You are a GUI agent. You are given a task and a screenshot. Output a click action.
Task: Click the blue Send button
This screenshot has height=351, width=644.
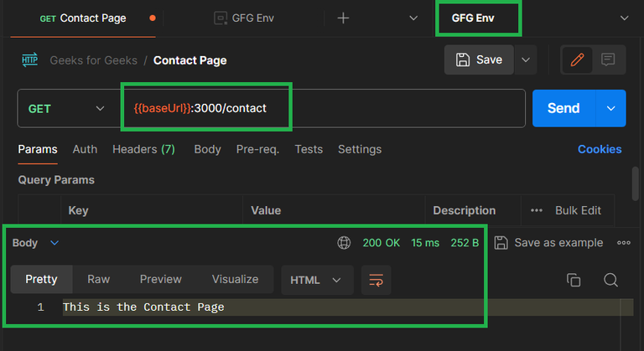[563, 108]
